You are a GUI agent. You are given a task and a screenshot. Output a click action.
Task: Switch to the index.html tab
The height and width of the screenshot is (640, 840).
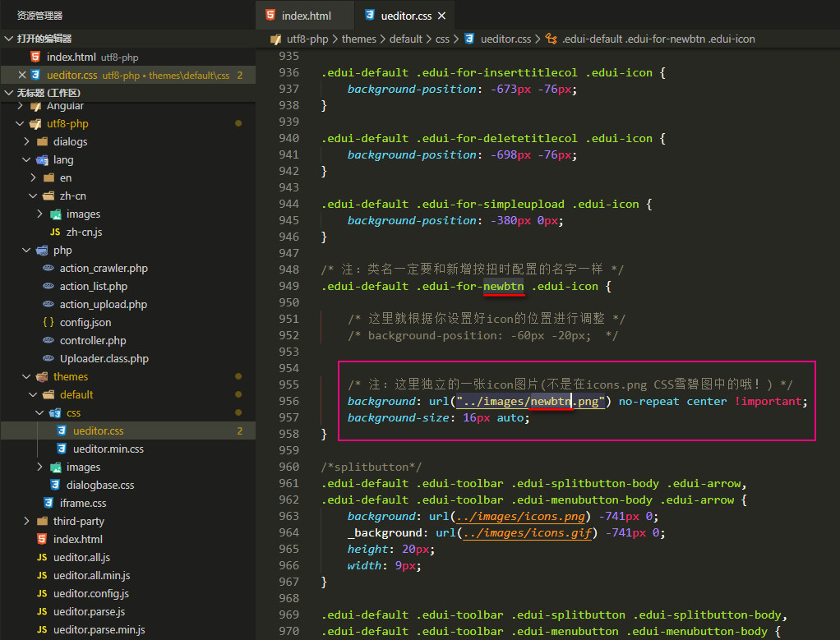306,16
